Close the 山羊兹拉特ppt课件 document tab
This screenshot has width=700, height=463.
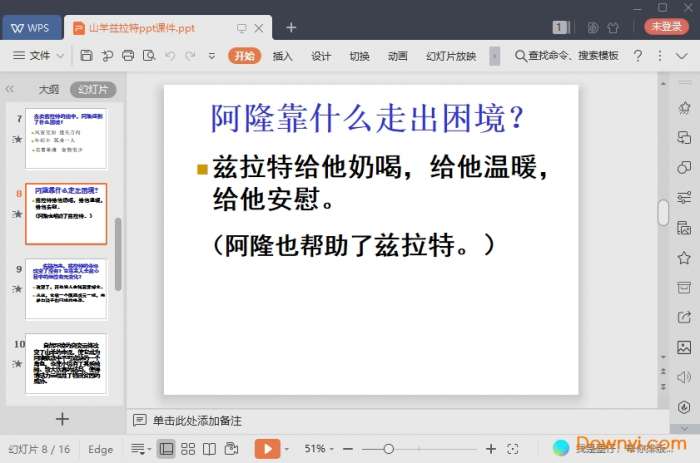click(259, 28)
